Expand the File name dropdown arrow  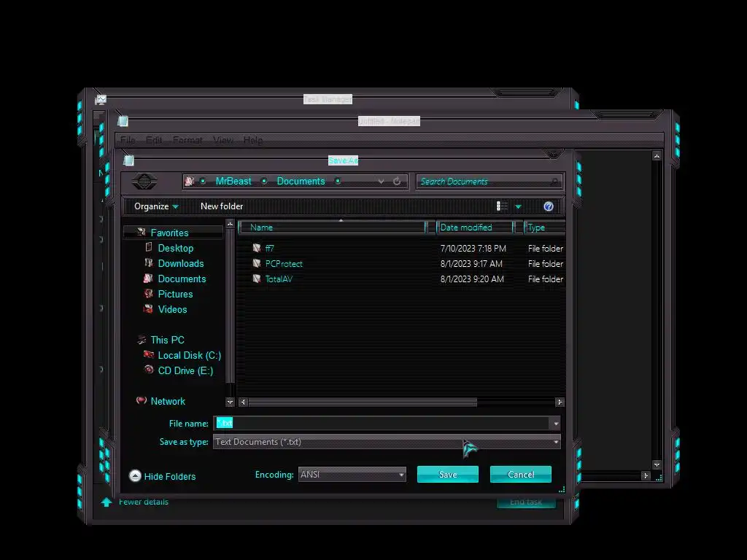pyautogui.click(x=555, y=424)
